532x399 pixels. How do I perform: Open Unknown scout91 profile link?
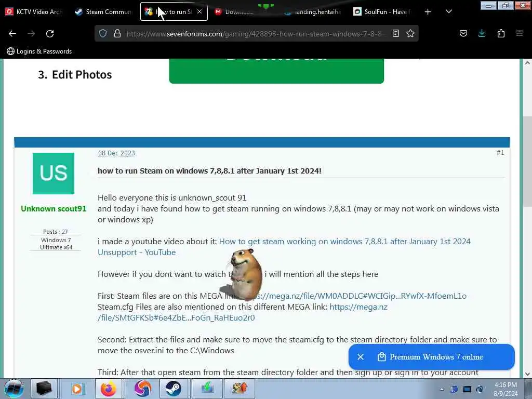pos(54,209)
